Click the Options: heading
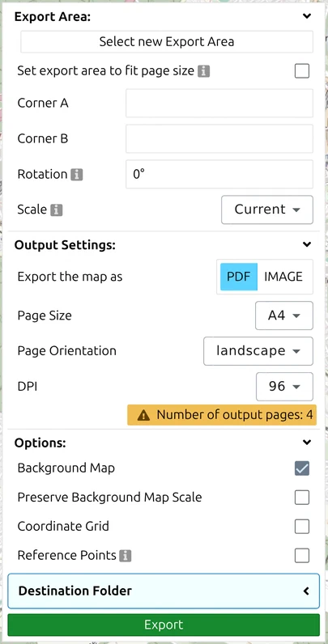The image size is (328, 644). (x=40, y=443)
